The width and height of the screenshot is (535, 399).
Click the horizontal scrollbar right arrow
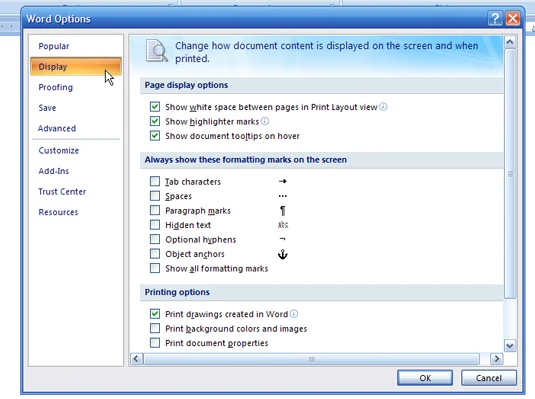click(x=496, y=359)
